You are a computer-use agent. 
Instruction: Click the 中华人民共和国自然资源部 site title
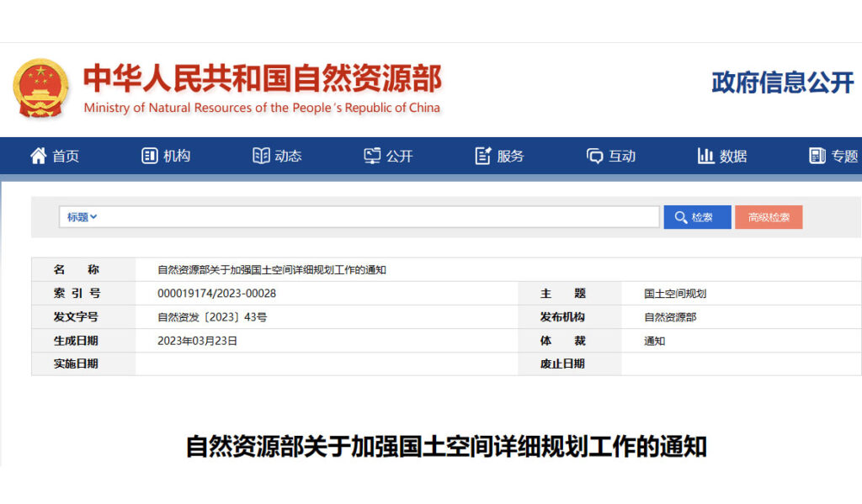(x=263, y=78)
